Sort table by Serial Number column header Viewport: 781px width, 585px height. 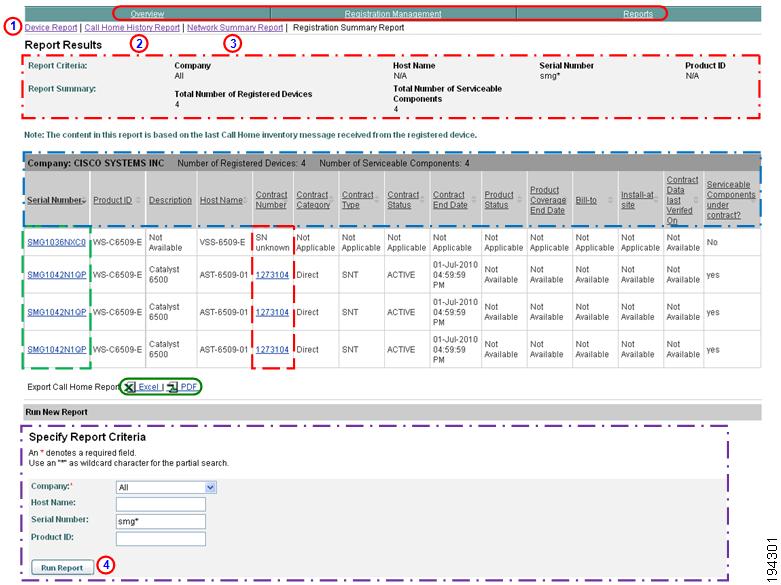point(54,200)
